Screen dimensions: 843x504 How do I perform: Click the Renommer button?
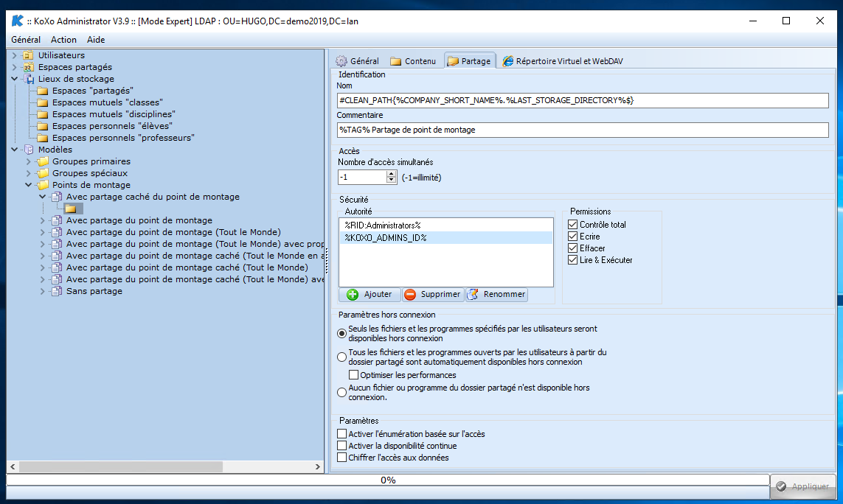pyautogui.click(x=497, y=295)
